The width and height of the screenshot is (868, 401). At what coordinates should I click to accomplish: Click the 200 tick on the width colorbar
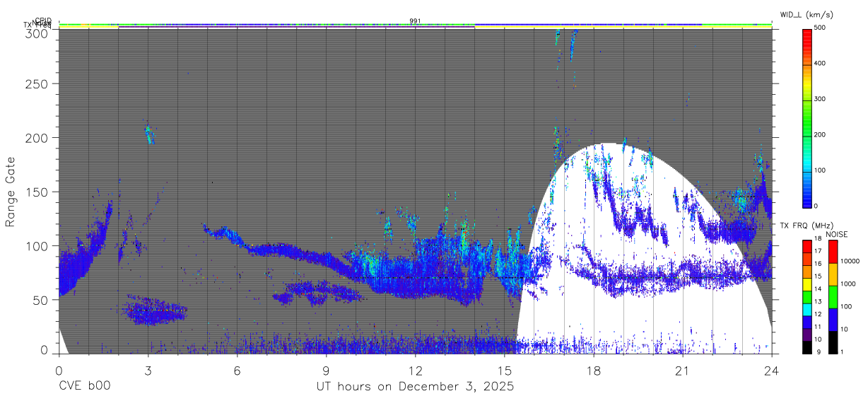(x=820, y=135)
